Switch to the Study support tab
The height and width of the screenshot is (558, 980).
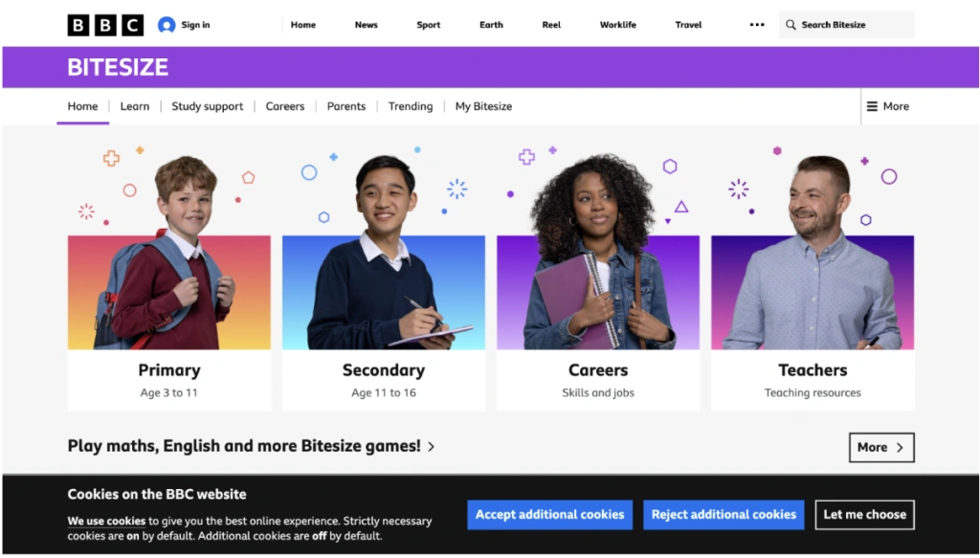tap(208, 106)
